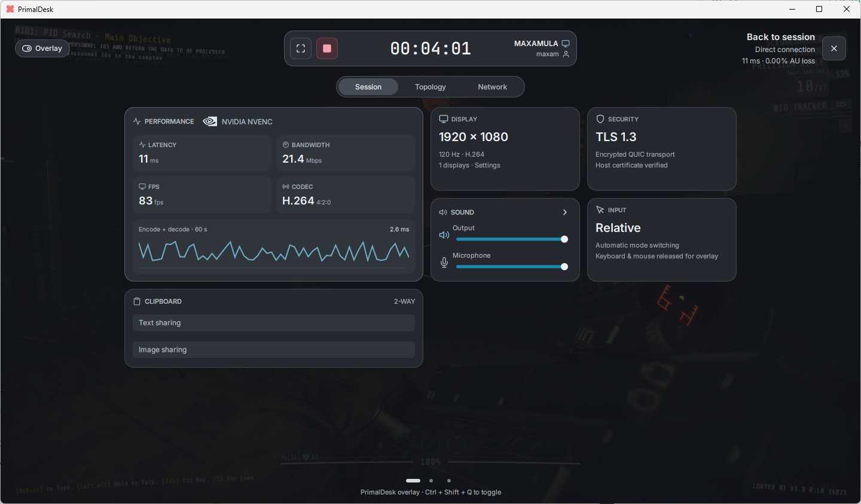The image size is (861, 504).
Task: Close the overlay with the X button
Action: tap(834, 48)
